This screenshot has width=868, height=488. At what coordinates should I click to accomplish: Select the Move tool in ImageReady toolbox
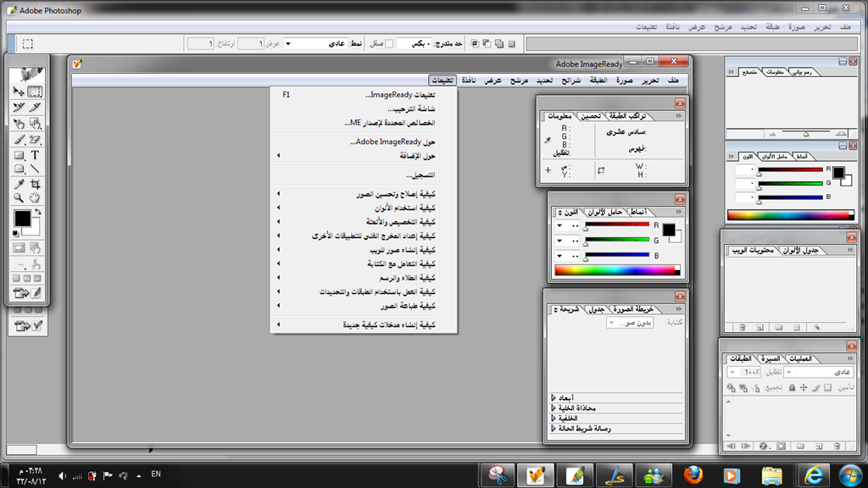coord(19,91)
